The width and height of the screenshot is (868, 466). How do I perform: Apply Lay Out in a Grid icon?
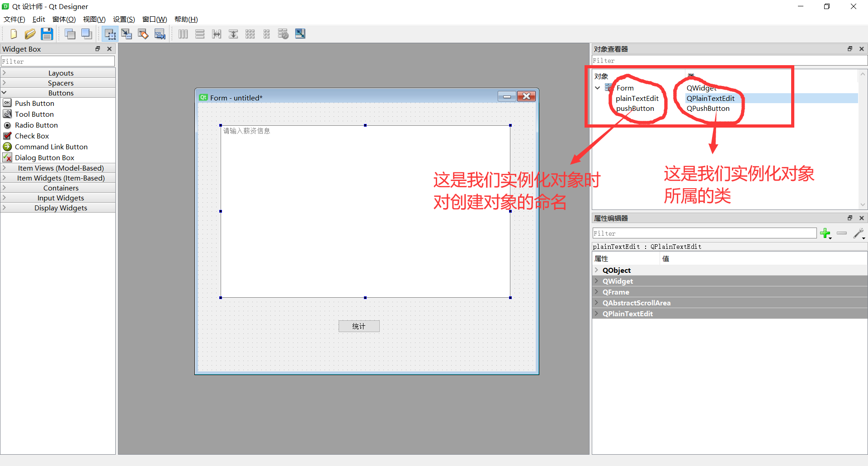coord(250,34)
